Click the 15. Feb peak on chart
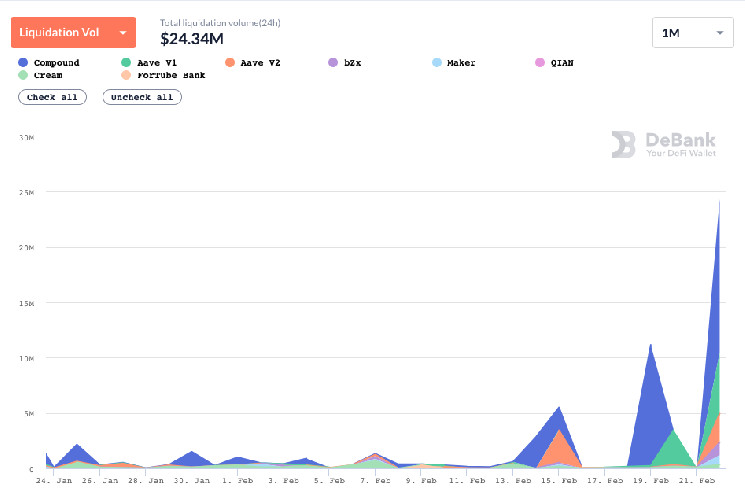Image resolution: width=745 pixels, height=494 pixels. 559,408
